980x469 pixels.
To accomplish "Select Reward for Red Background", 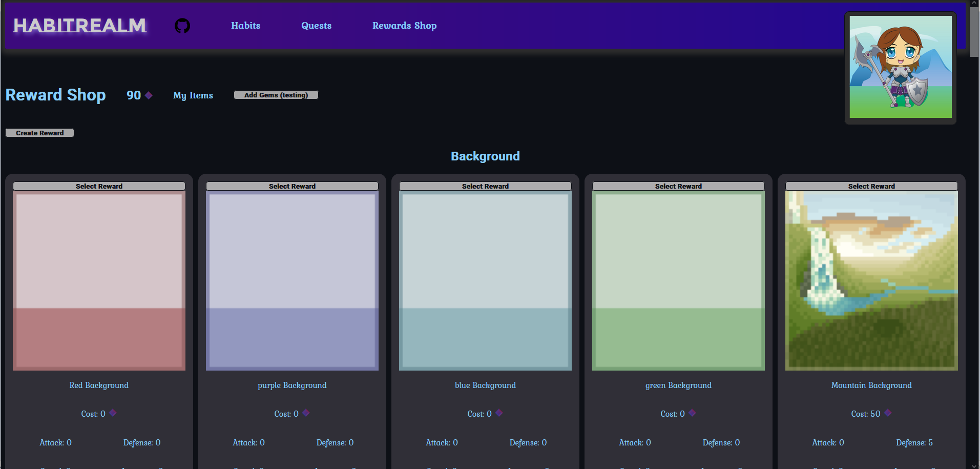I will point(99,186).
